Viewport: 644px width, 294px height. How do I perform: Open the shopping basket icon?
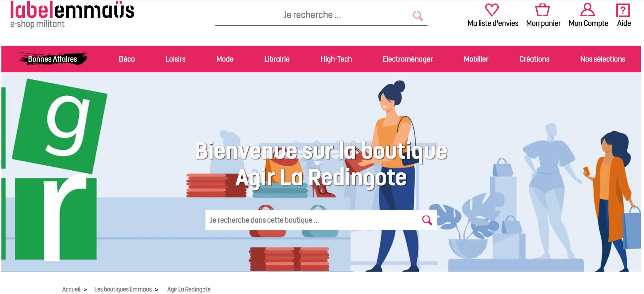542,10
